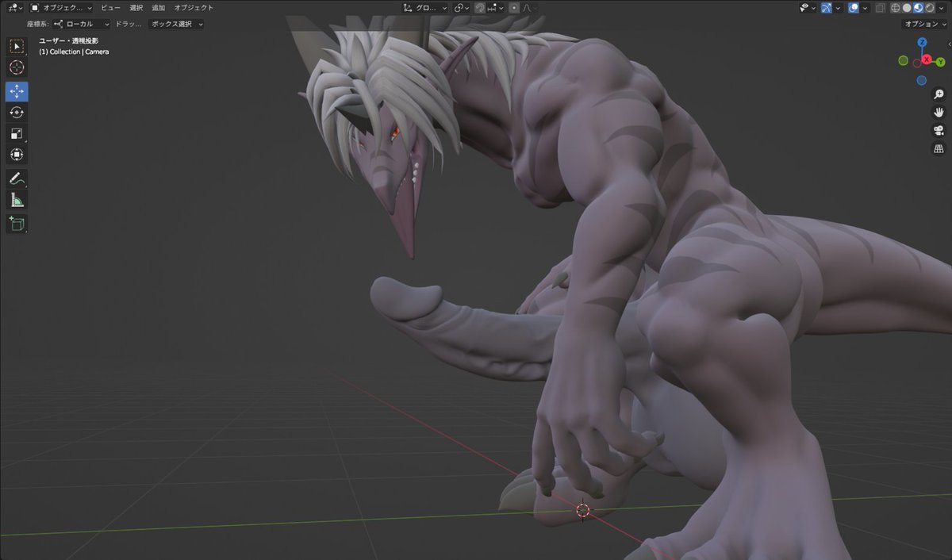Click the ドラッ... drag label
The height and width of the screenshot is (560, 952).
coord(129,24)
